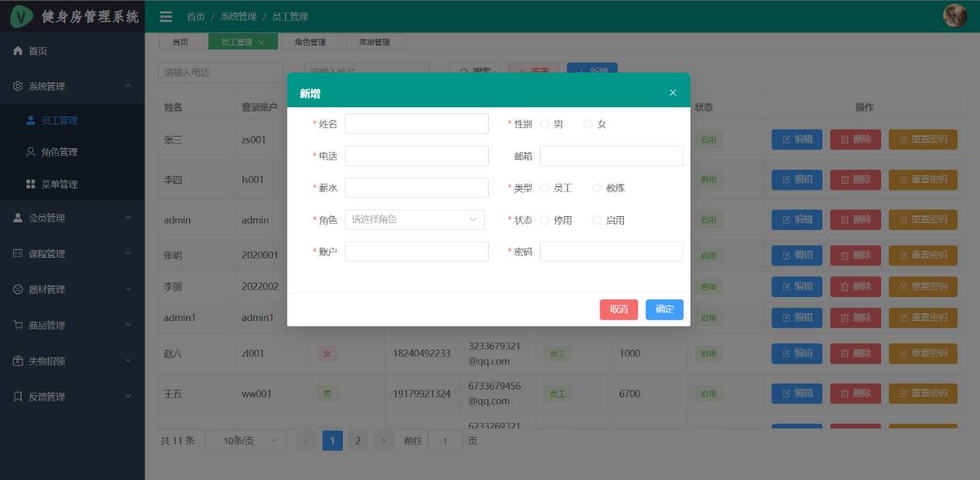Click the 角色管理 person icon in sidebar
This screenshot has width=980, height=480.
click(31, 152)
